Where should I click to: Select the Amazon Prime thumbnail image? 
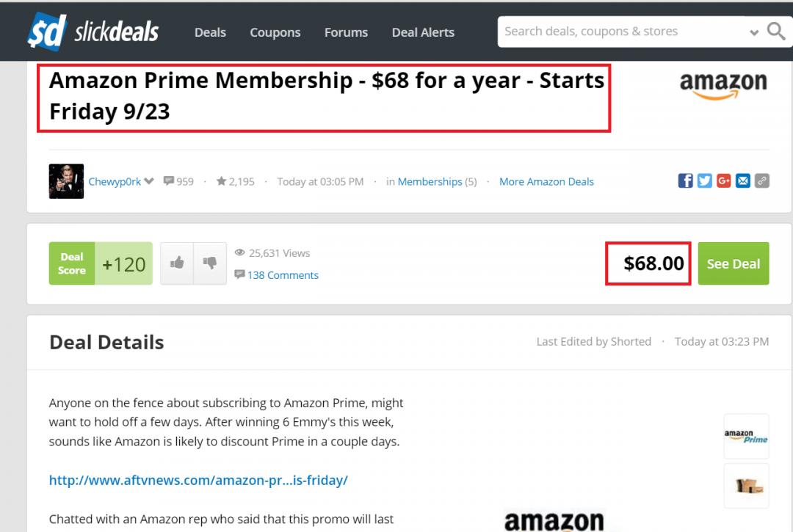(746, 437)
